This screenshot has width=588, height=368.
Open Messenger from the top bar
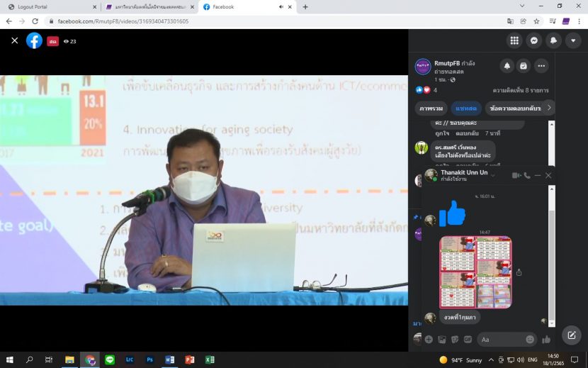click(534, 40)
